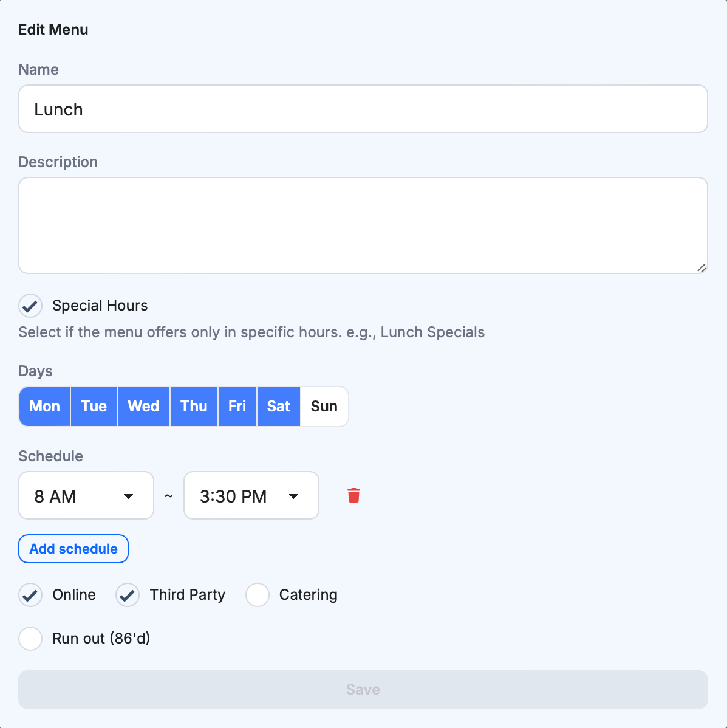This screenshot has height=728, width=727.
Task: Click the start time dropdown arrow
Action: [x=128, y=496]
